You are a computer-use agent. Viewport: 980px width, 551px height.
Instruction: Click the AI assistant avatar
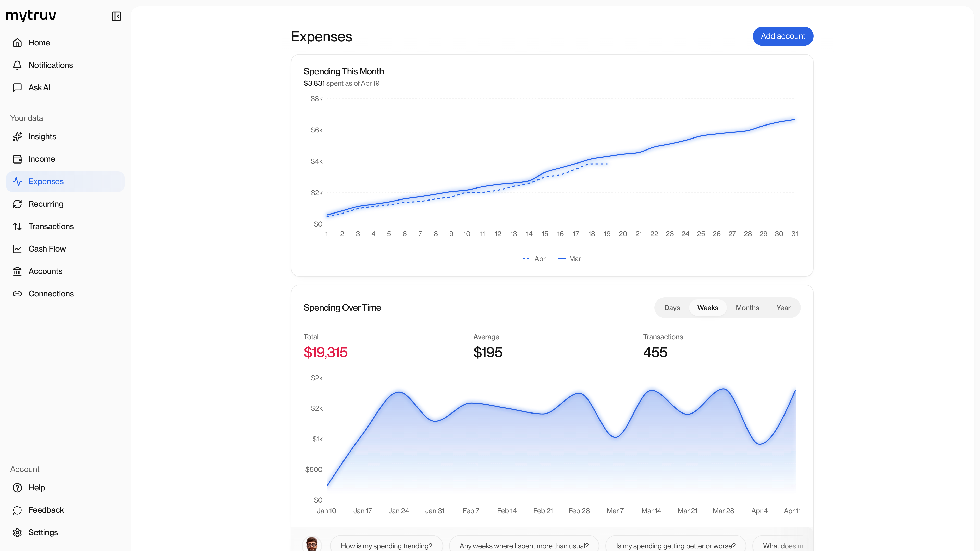tap(312, 544)
